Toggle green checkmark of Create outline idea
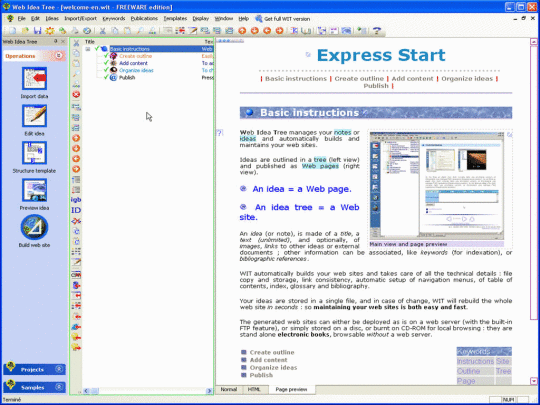This screenshot has height=405, width=540. pos(106,56)
